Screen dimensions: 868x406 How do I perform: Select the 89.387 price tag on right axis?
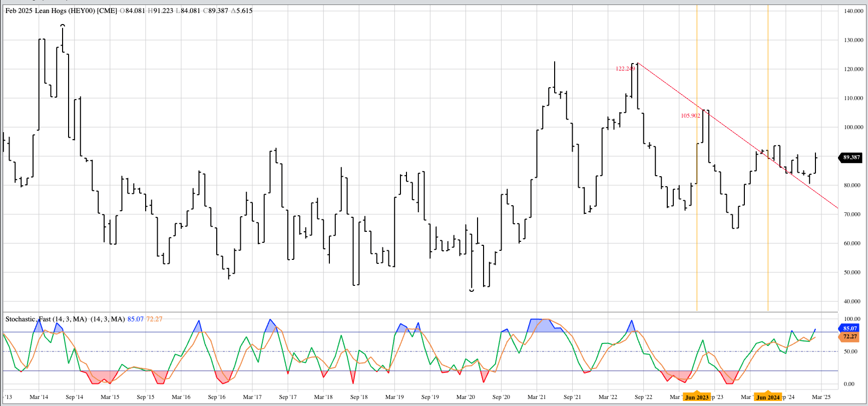pos(851,157)
